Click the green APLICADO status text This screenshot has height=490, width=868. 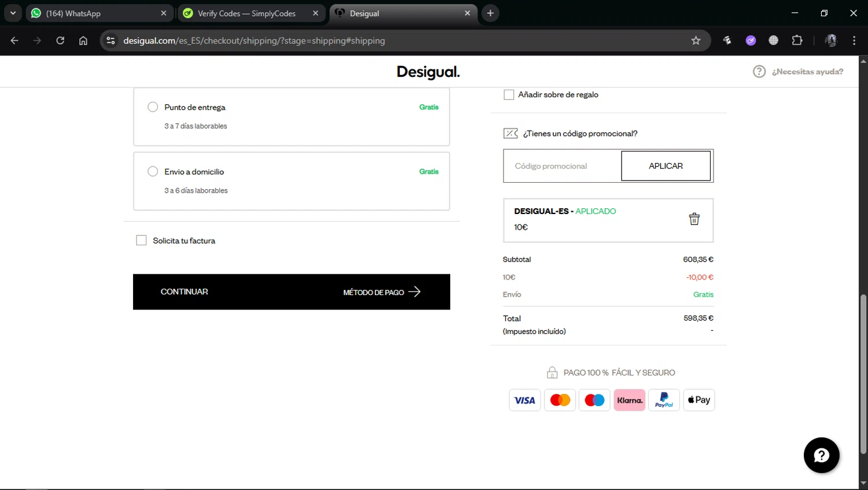coord(595,211)
